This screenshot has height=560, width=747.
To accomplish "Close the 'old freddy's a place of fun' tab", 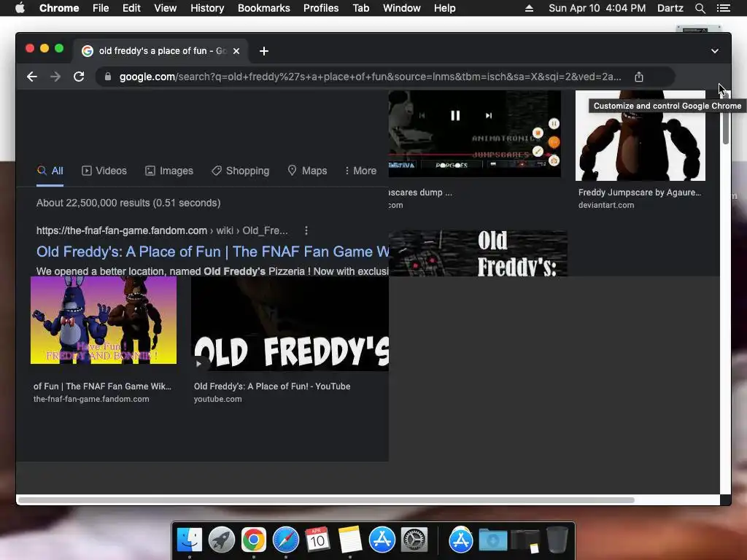I will pos(236,51).
